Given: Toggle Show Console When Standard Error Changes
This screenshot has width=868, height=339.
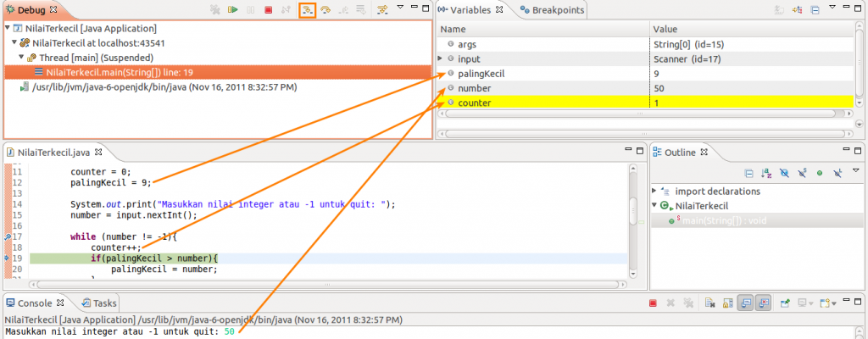Looking at the screenshot, I should (763, 303).
